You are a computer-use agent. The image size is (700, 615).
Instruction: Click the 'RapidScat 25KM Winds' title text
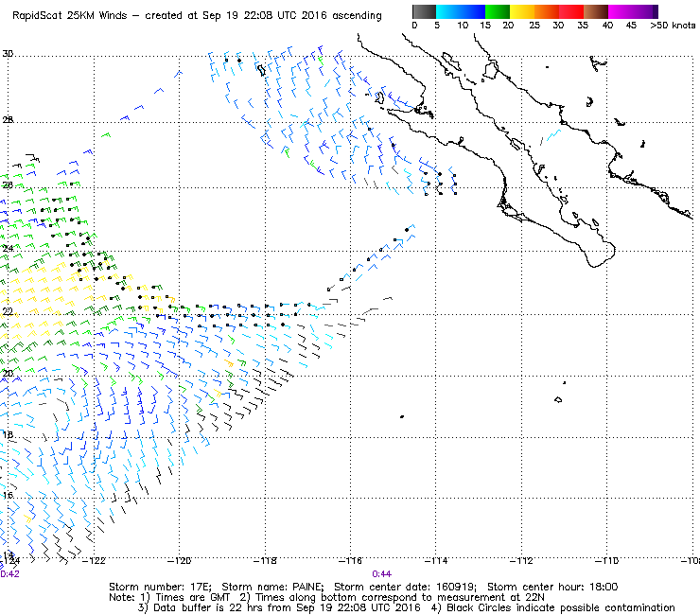[x=70, y=16]
